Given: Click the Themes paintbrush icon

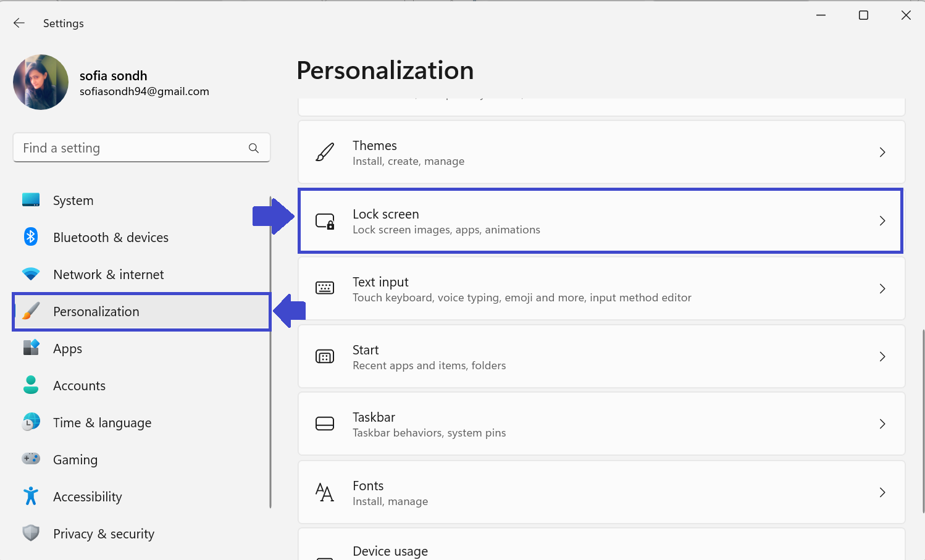Looking at the screenshot, I should click(x=325, y=153).
